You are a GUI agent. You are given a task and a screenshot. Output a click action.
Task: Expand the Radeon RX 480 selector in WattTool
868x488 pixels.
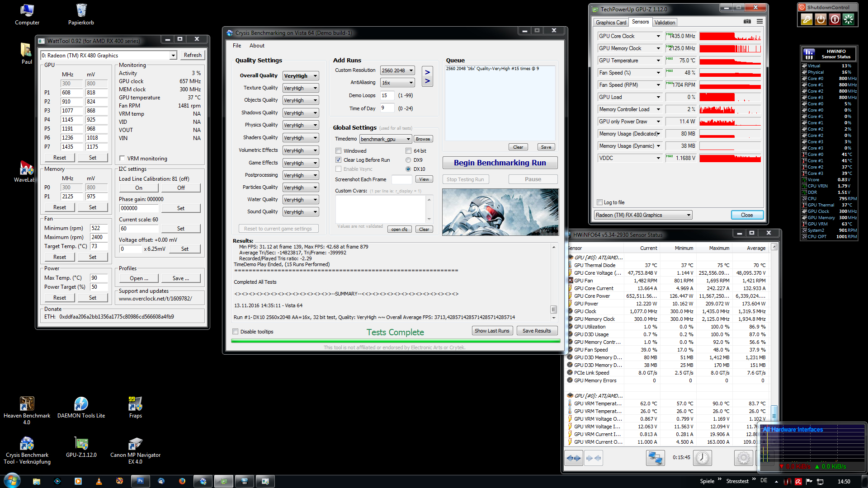(x=173, y=56)
